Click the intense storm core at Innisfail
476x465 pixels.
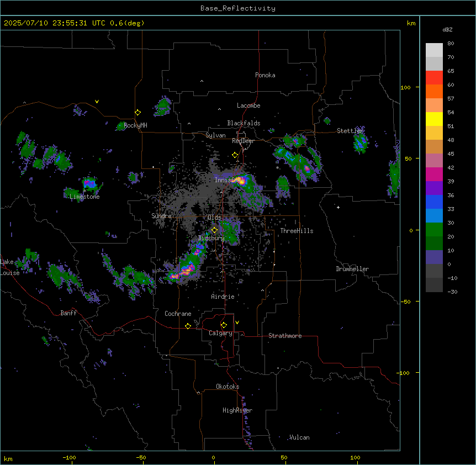tap(241, 181)
